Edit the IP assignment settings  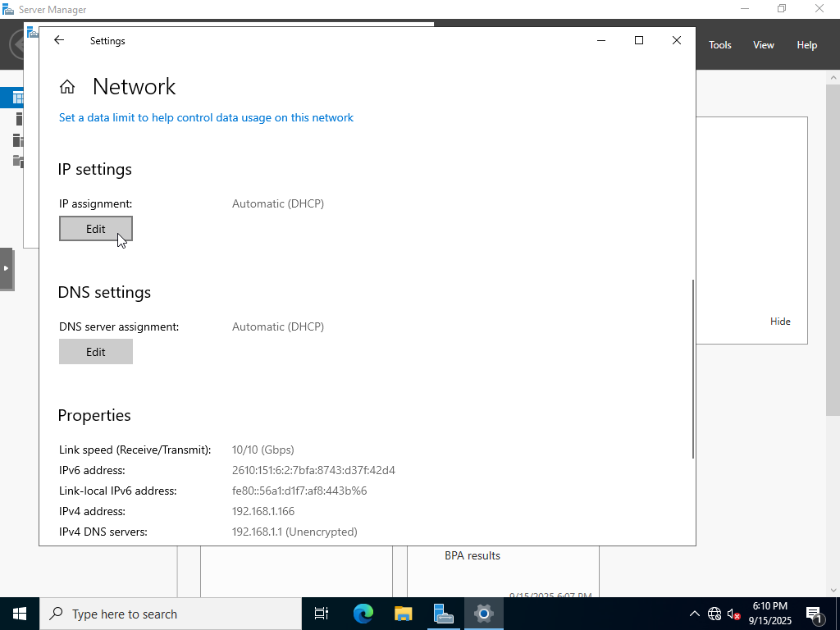tap(96, 229)
